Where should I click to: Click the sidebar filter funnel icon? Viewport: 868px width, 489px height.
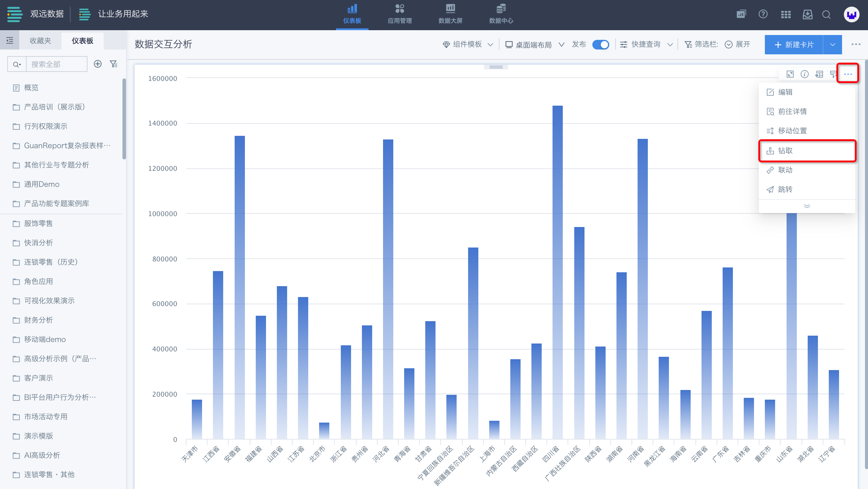[x=114, y=64]
